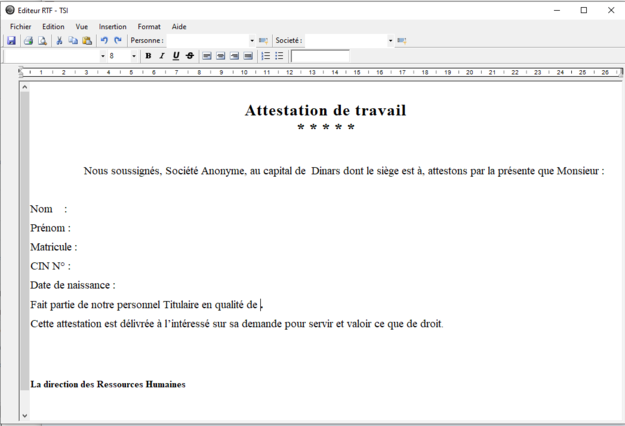This screenshot has height=426, width=625.
Task: Align text left
Action: [x=206, y=56]
